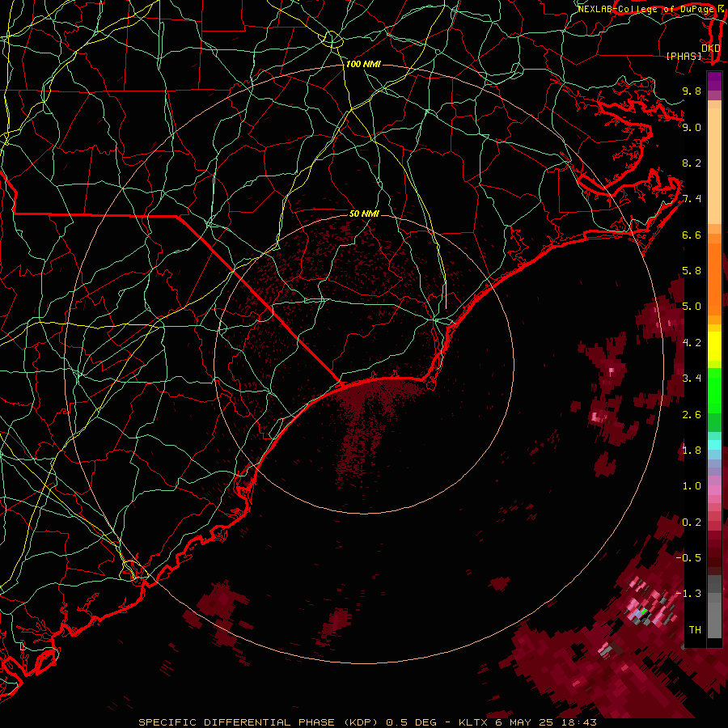Click the 1.8 color scale value
The height and width of the screenshot is (728, 728).
pos(692,451)
